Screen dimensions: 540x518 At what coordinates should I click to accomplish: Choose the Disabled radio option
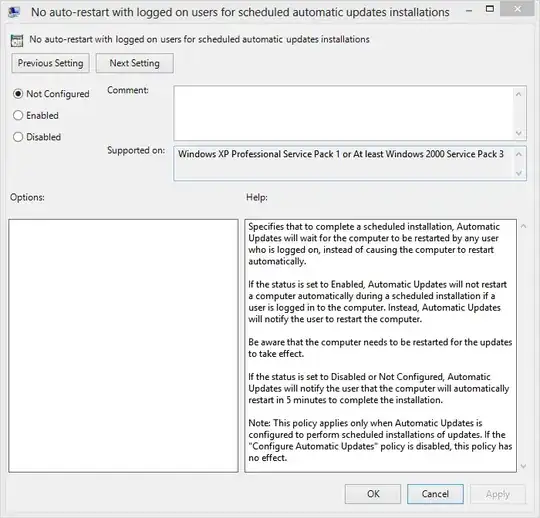tap(18, 137)
